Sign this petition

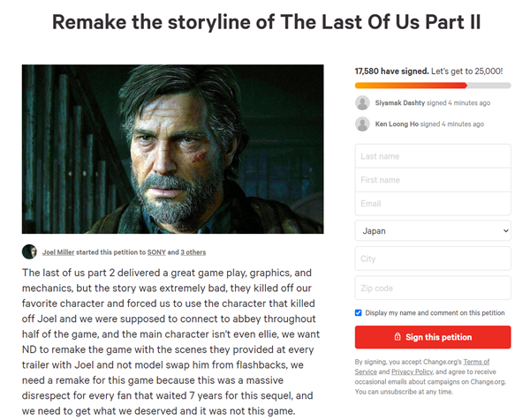click(x=433, y=337)
